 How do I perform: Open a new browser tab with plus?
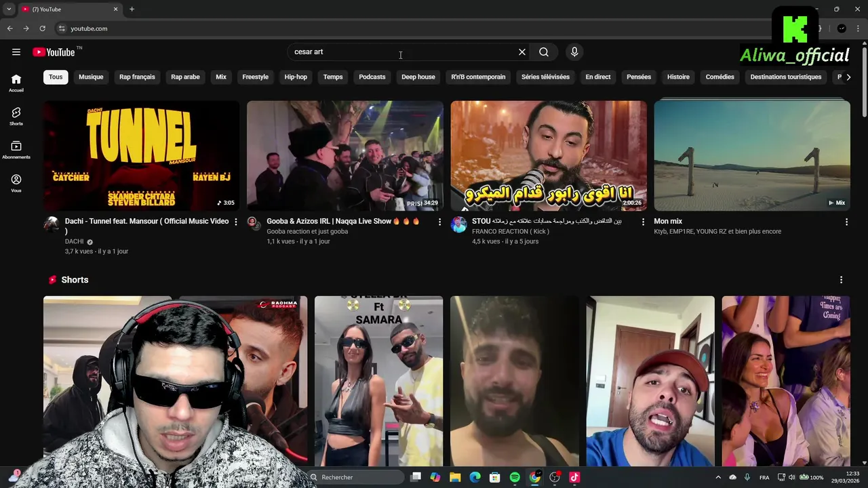click(132, 9)
